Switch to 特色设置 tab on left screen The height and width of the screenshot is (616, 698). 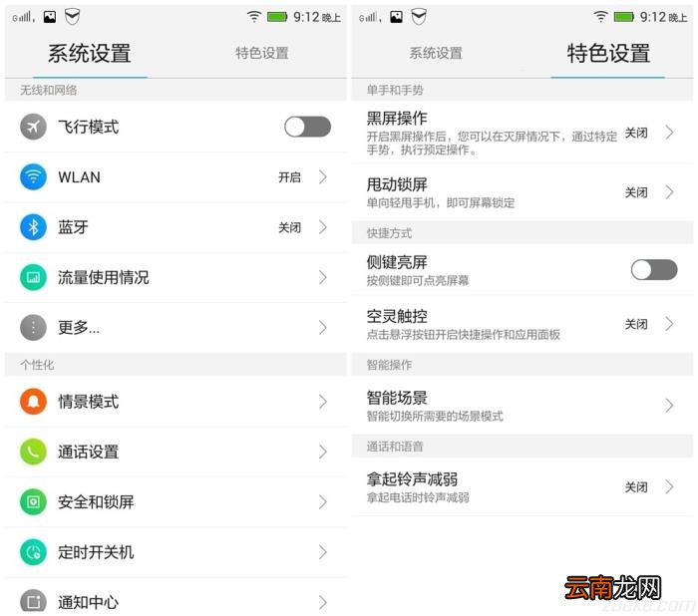tap(262, 53)
